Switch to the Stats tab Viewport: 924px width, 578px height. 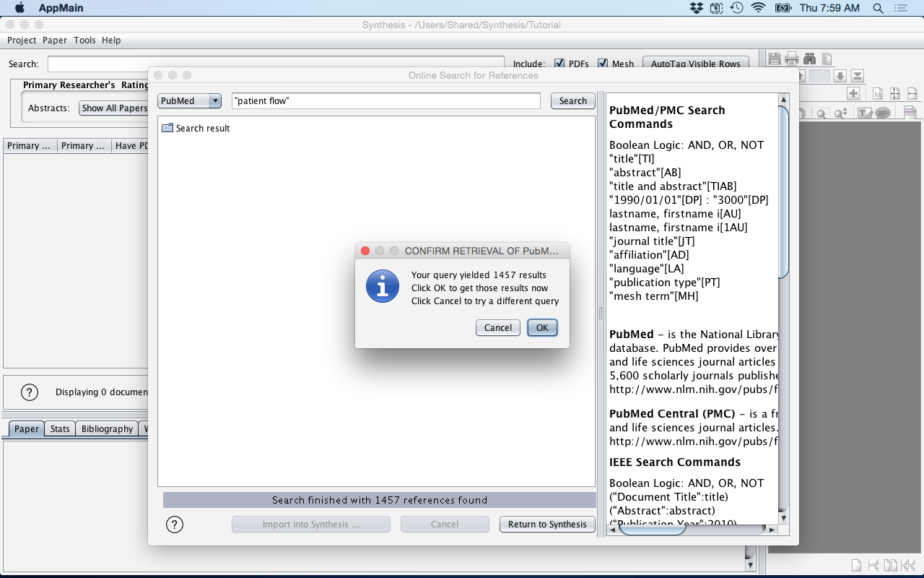[60, 429]
